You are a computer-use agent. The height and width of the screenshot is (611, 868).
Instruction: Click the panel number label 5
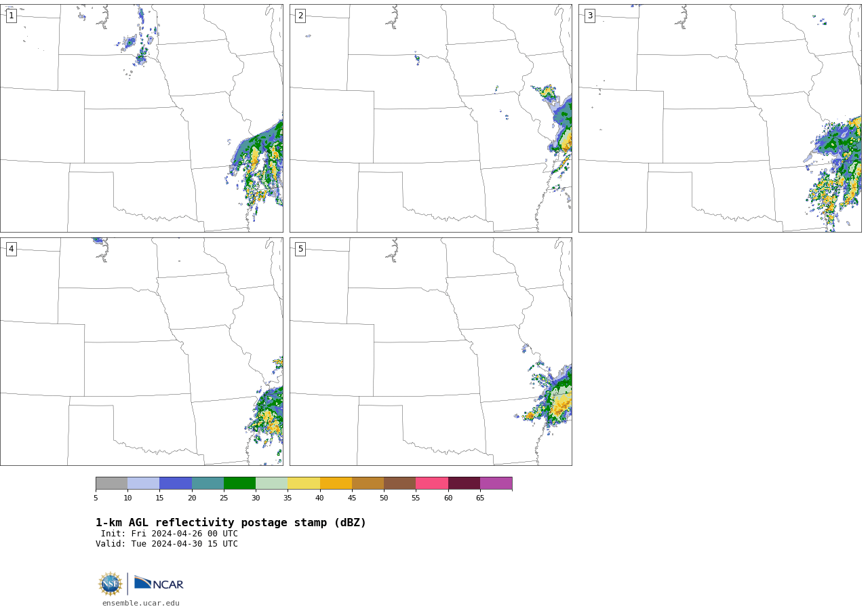click(x=300, y=249)
